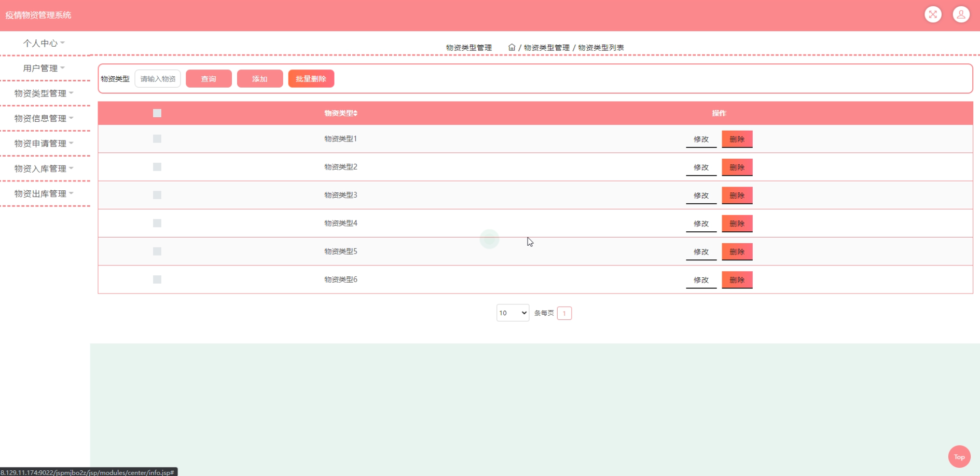Click 删除 for 物资类型5
Image resolution: width=980 pixels, height=476 pixels.
click(737, 251)
